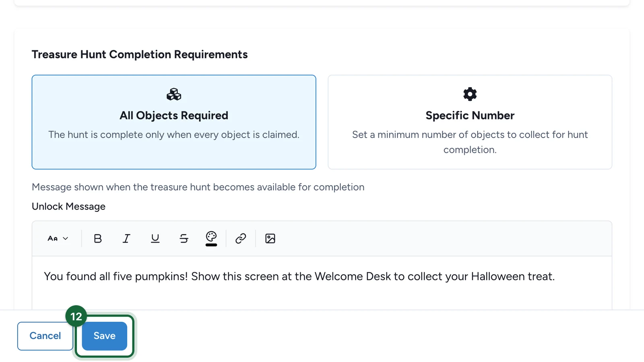The width and height of the screenshot is (644, 362).
Task: Click the Unlock Message label
Action: (x=68, y=206)
